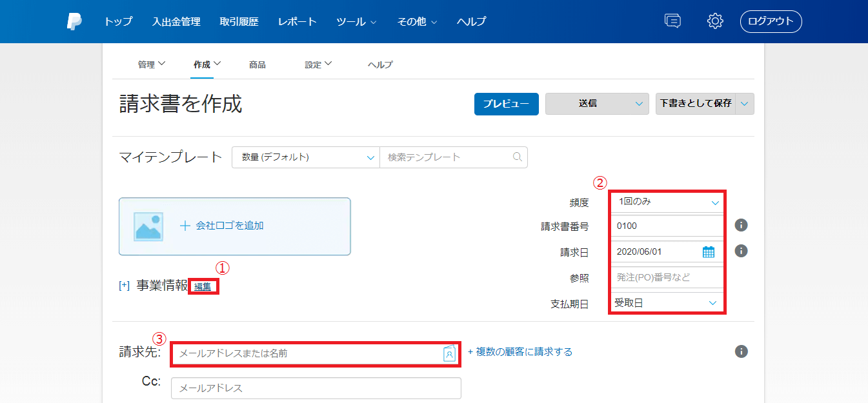This screenshot has width=868, height=403.
Task: Click calendar icon in 請求日 field
Action: (709, 251)
